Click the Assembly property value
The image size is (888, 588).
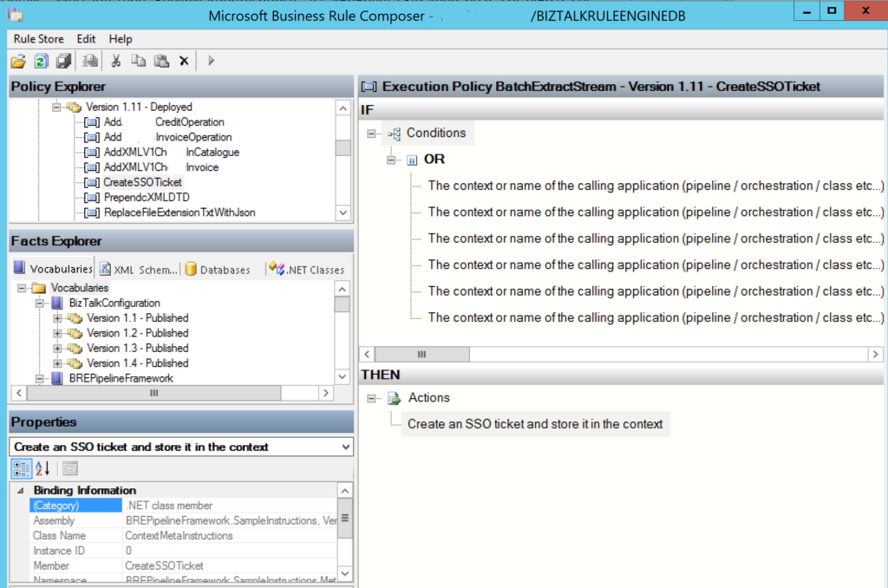[230, 520]
